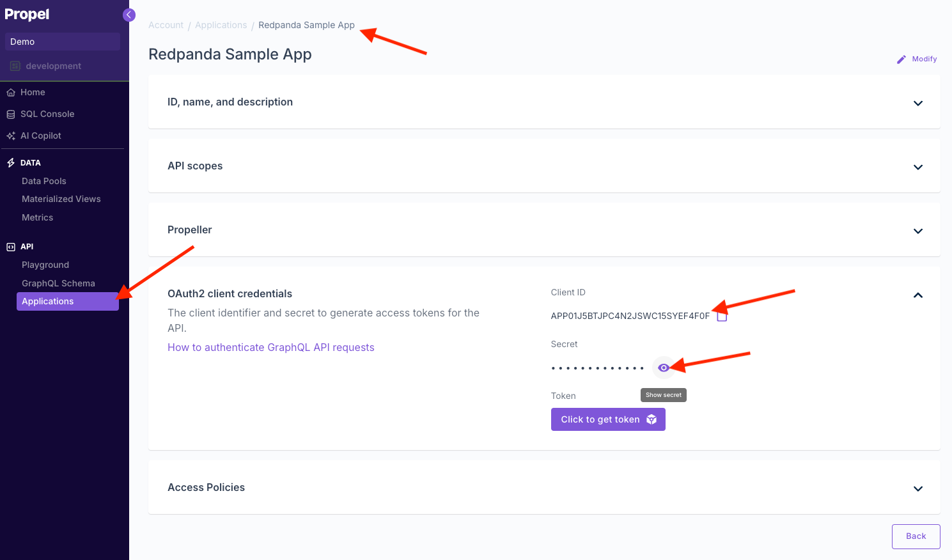
Task: Click the development environment icon
Action: click(15, 66)
